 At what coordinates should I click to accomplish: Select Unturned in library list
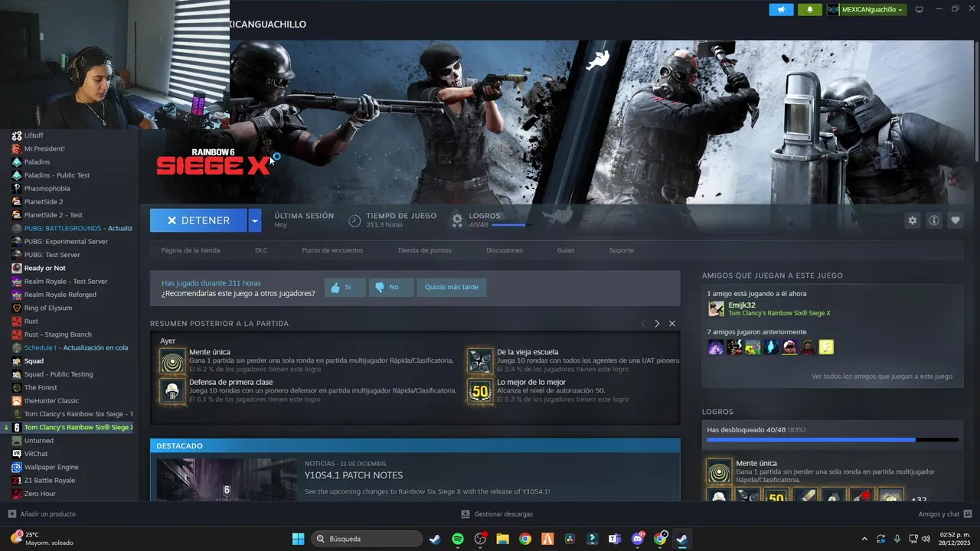coord(39,441)
